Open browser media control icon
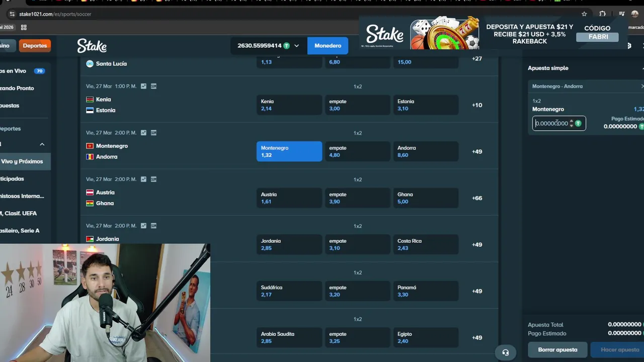 [622, 14]
